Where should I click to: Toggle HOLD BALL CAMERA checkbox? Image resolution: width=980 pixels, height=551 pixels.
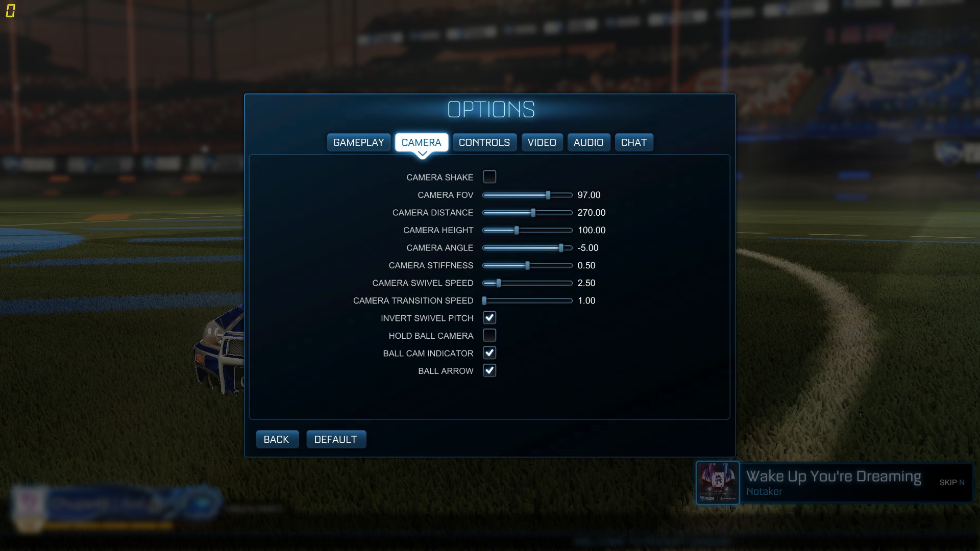(x=489, y=336)
